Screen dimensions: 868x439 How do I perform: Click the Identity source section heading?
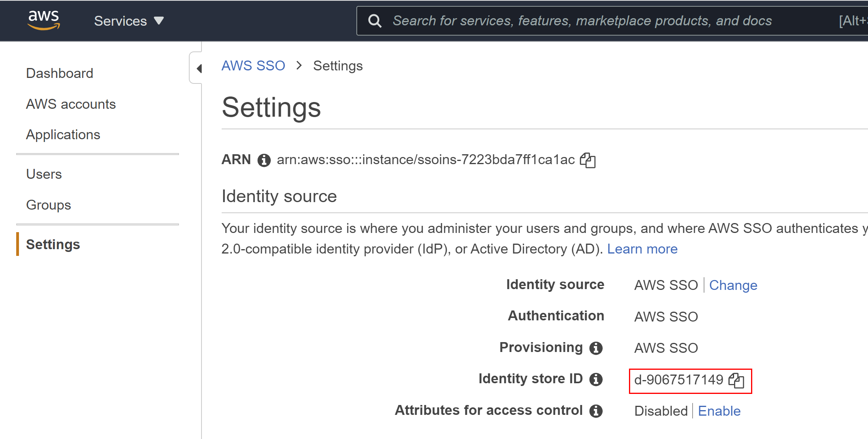point(279,196)
